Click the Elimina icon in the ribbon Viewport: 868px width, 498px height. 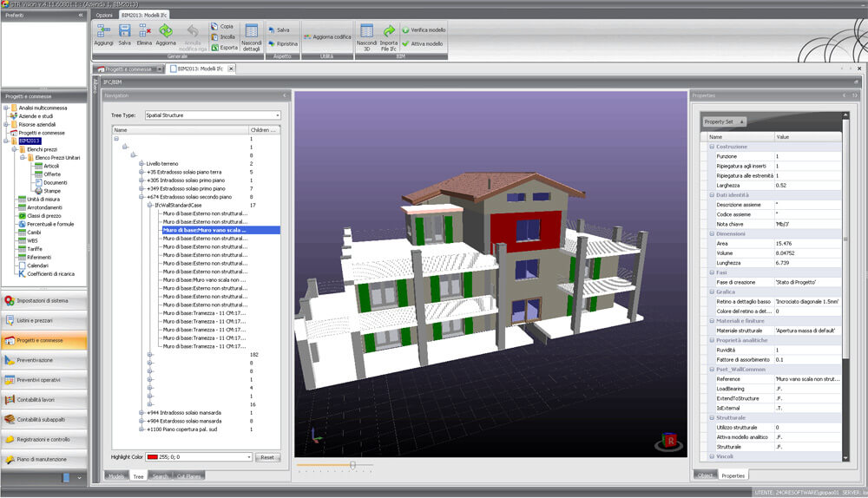[144, 30]
